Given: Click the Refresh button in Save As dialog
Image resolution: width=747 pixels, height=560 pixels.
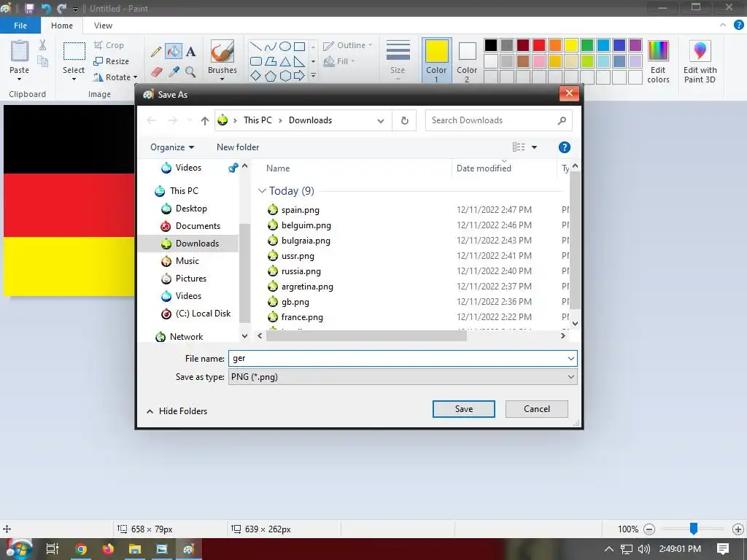Looking at the screenshot, I should (404, 120).
